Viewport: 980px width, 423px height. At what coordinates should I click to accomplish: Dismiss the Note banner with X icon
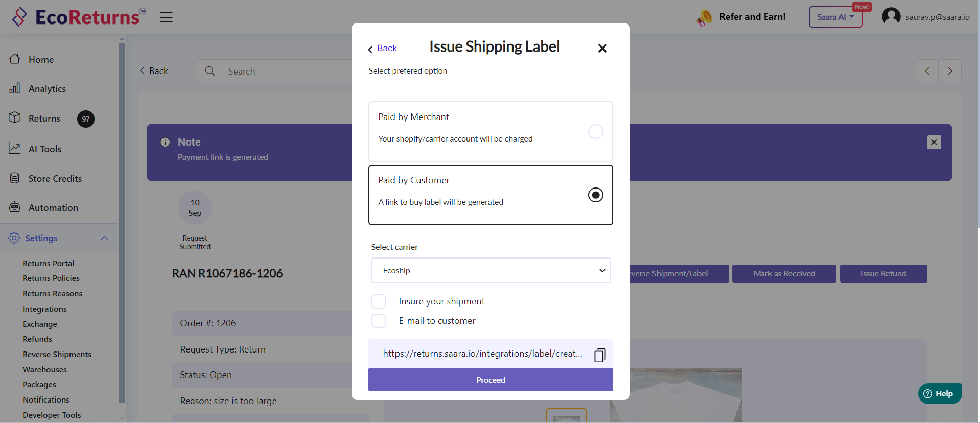934,142
